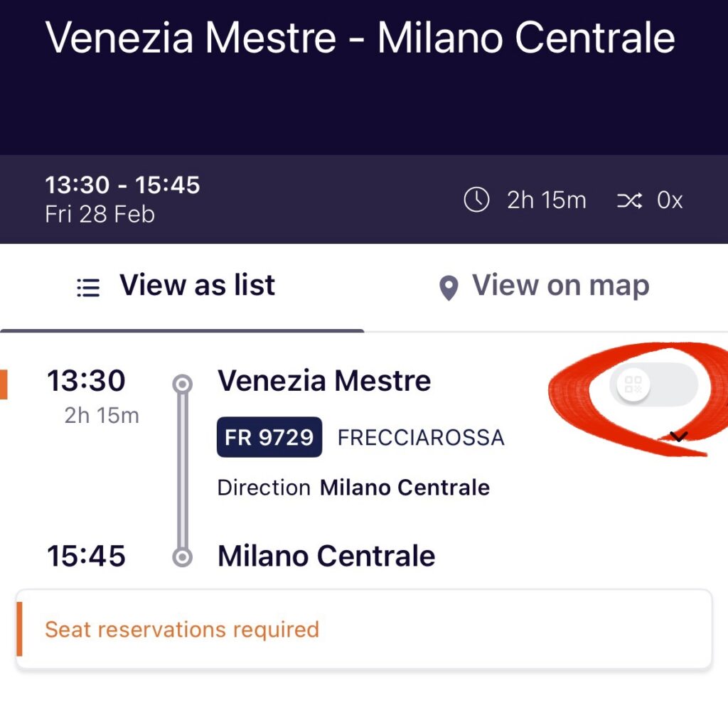This screenshot has width=728, height=705.
Task: Click the clock duration icon
Action: coord(476,200)
